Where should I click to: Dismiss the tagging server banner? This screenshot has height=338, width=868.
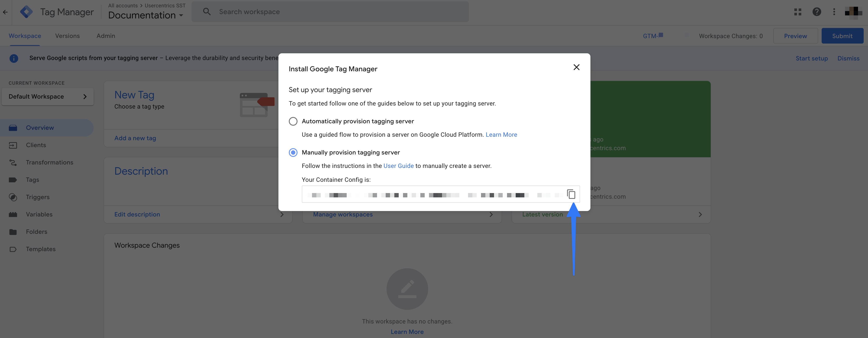pyautogui.click(x=848, y=58)
